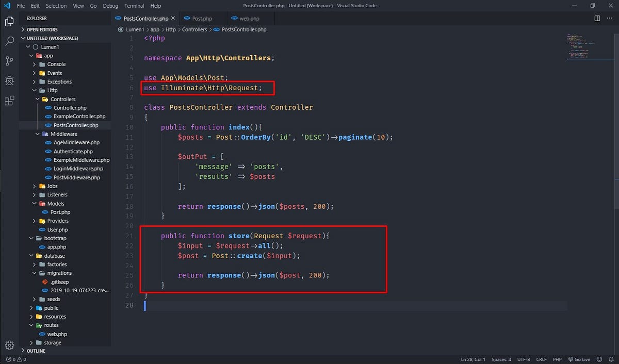Change encoding via UTF-8 status item
619x364 pixels.
coord(523,359)
